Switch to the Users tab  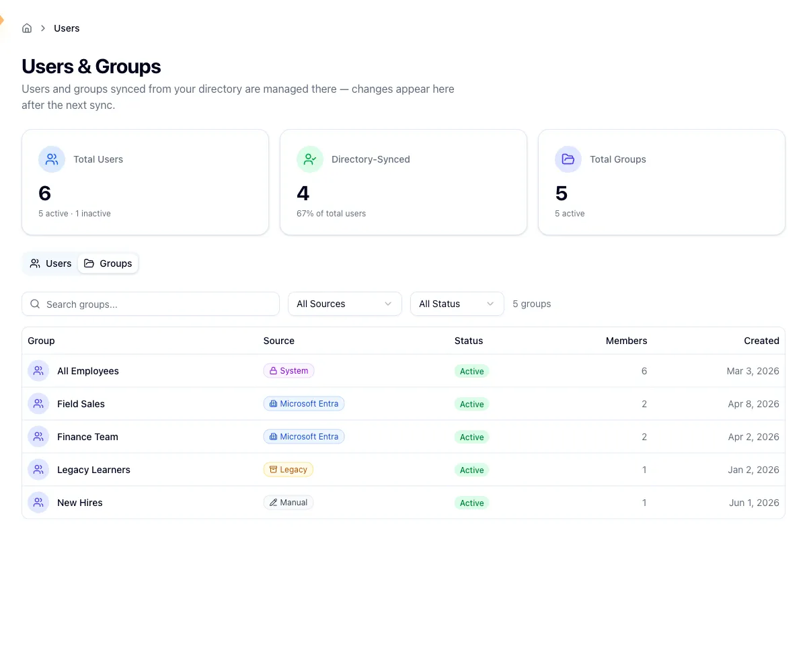point(51,263)
